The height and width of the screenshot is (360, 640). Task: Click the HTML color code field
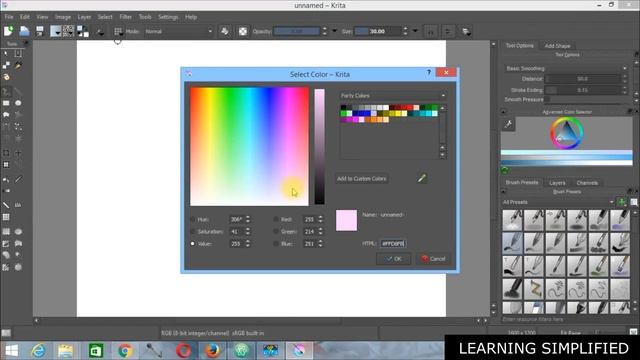click(x=393, y=243)
